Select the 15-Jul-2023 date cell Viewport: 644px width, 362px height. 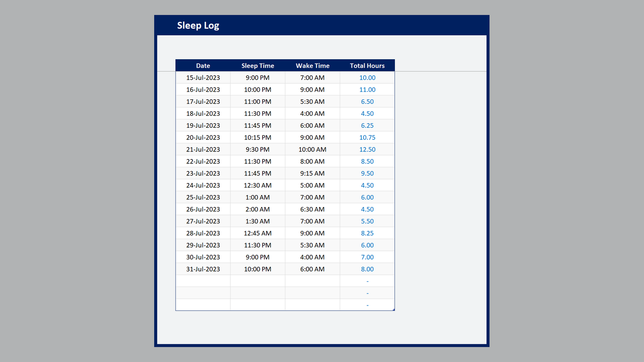click(203, 77)
